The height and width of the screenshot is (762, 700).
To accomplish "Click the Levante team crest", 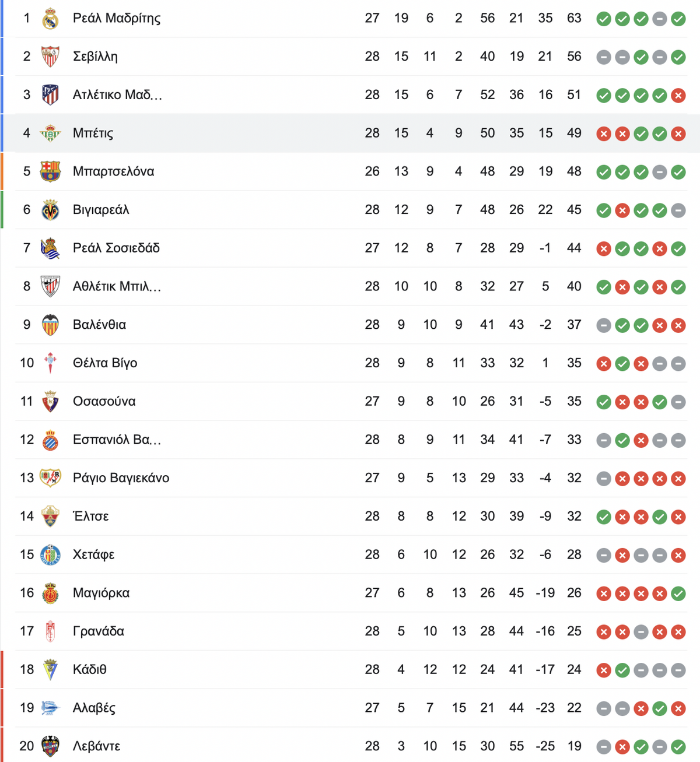I will pyautogui.click(x=51, y=746).
